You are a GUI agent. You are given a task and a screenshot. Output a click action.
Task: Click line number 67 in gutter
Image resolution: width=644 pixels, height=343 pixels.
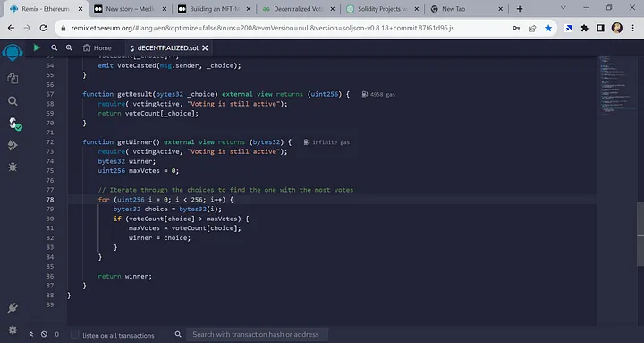(50, 94)
